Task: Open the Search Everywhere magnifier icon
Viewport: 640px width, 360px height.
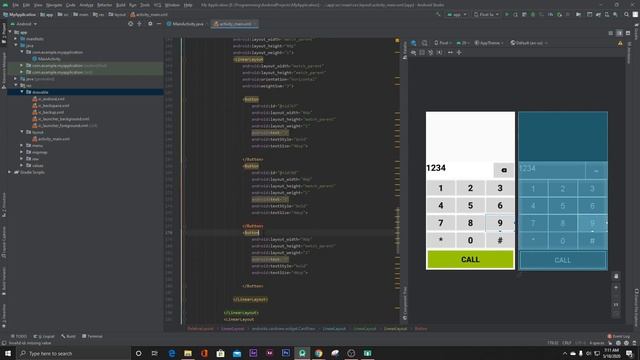Action: (x=627, y=14)
